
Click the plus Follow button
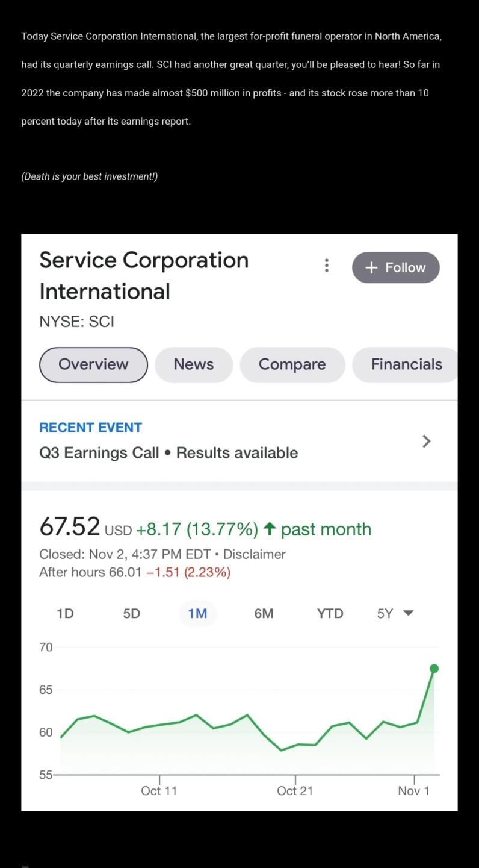click(395, 267)
